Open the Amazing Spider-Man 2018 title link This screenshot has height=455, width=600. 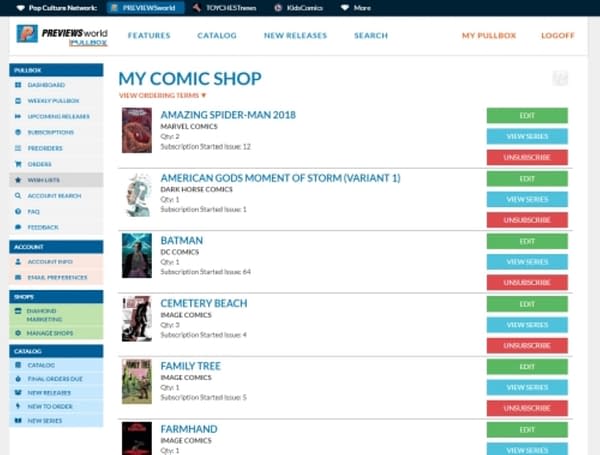pos(228,115)
